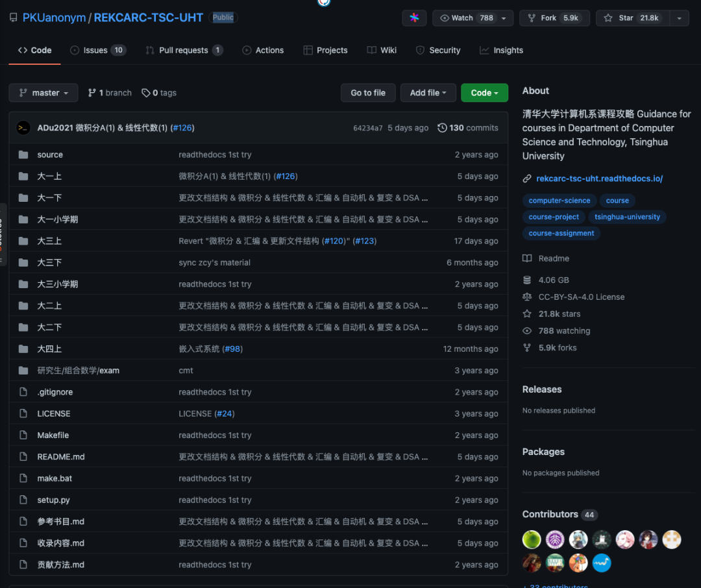Screen dimensions: 701x588
Task: Open the 64234a7 commit hash
Action: click(367, 128)
